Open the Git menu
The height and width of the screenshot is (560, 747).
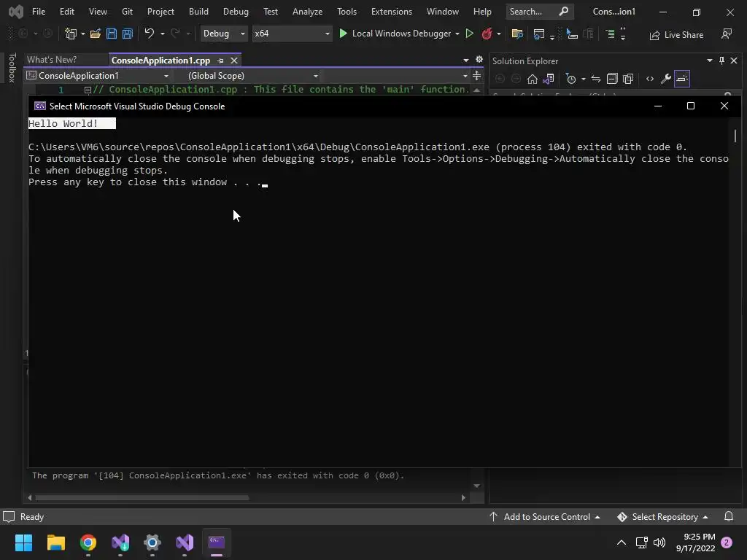pyautogui.click(x=127, y=12)
